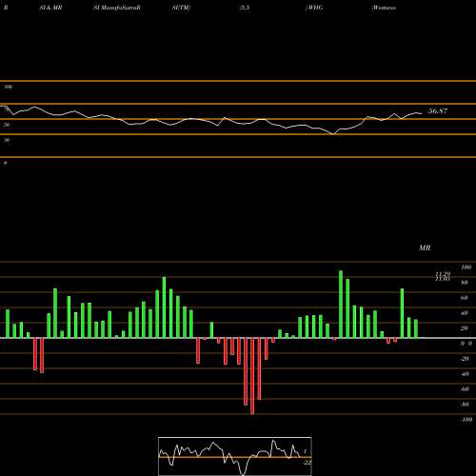Open the mini overview chart thumbnail at bottom
This screenshot has height=476, width=476.
point(235,456)
